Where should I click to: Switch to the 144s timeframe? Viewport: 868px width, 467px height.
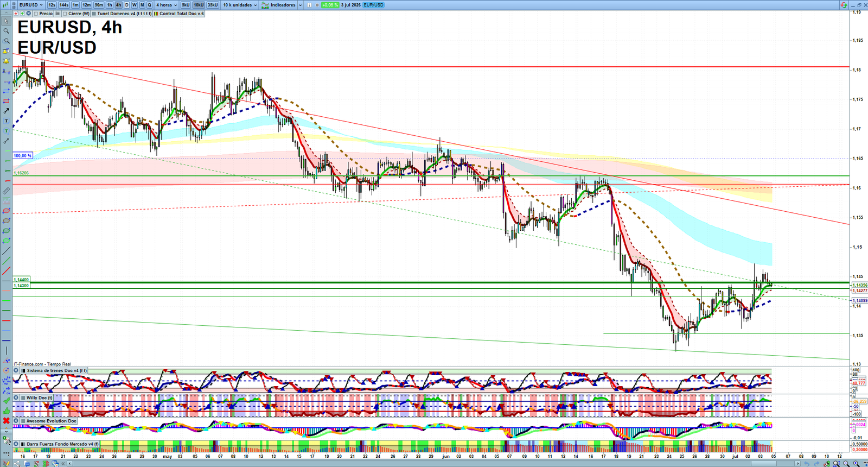(x=63, y=5)
